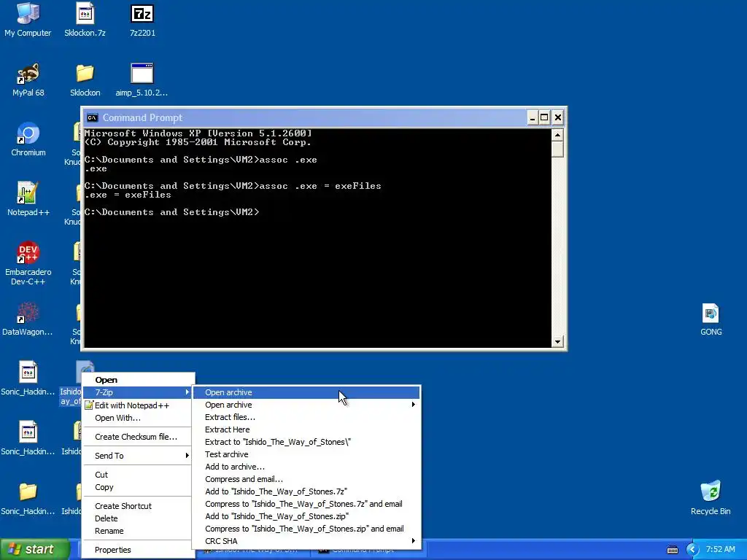Select the aimp_5.10.2 installer icon
Image resolution: width=747 pixels, height=560 pixels.
tap(142, 79)
